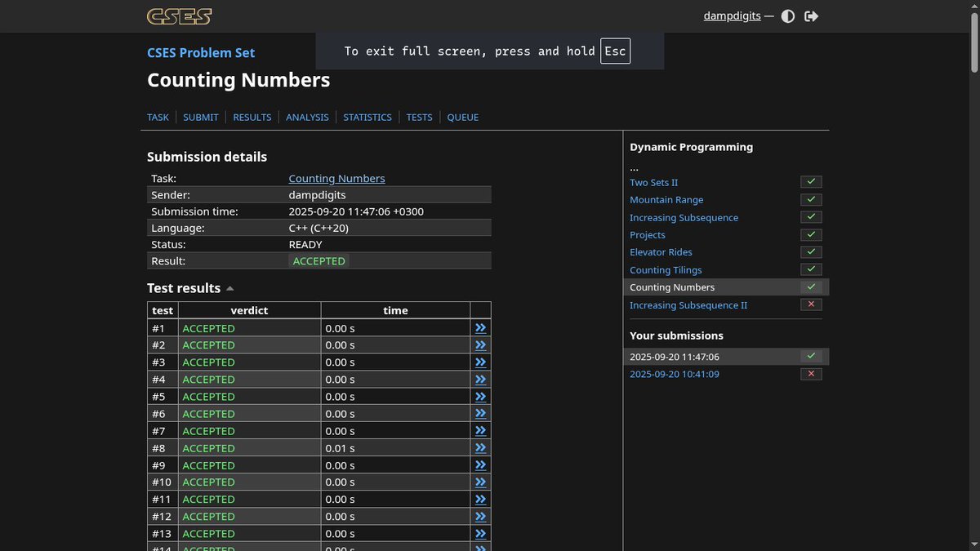This screenshot has width=980, height=551.
Task: Select Counting Numbers in sidebar
Action: pyautogui.click(x=672, y=287)
